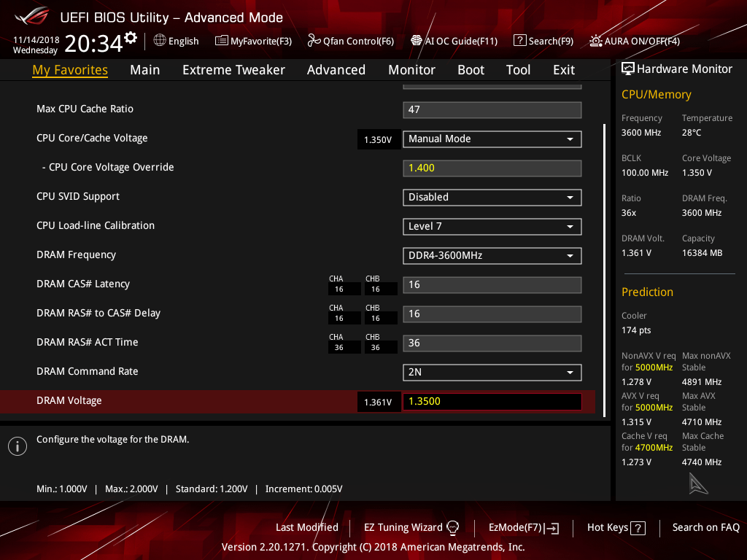Image resolution: width=747 pixels, height=560 pixels.
Task: Click the vertical scrollbar of settings list
Action: (604, 271)
